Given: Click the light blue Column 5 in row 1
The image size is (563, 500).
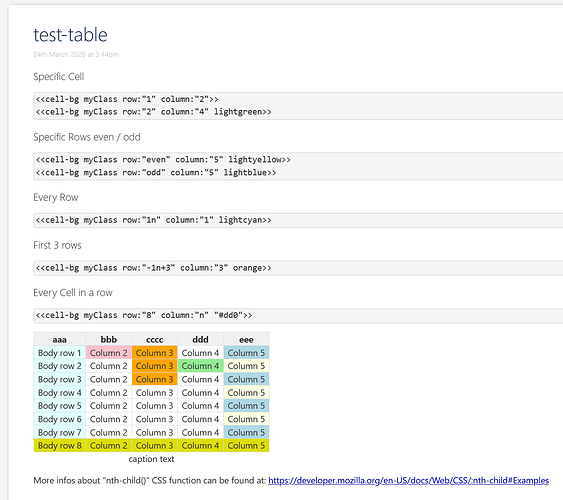Looking at the screenshot, I should pos(246,353).
